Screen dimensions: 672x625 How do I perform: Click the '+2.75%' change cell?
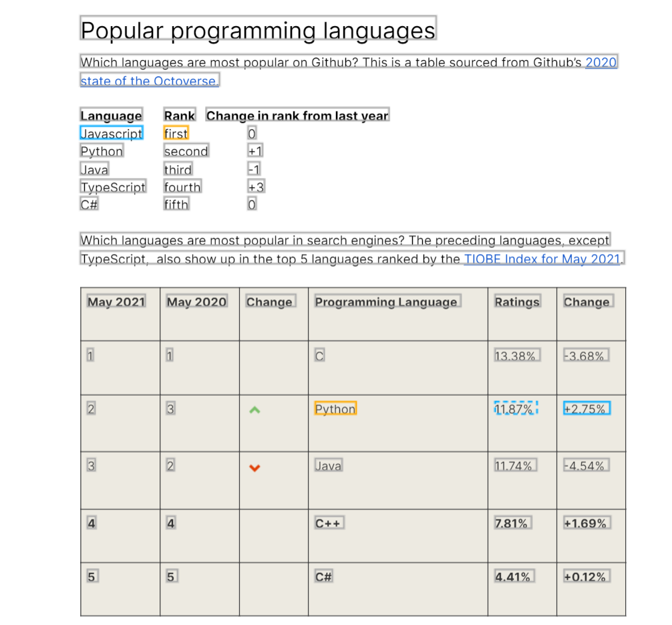click(x=586, y=408)
